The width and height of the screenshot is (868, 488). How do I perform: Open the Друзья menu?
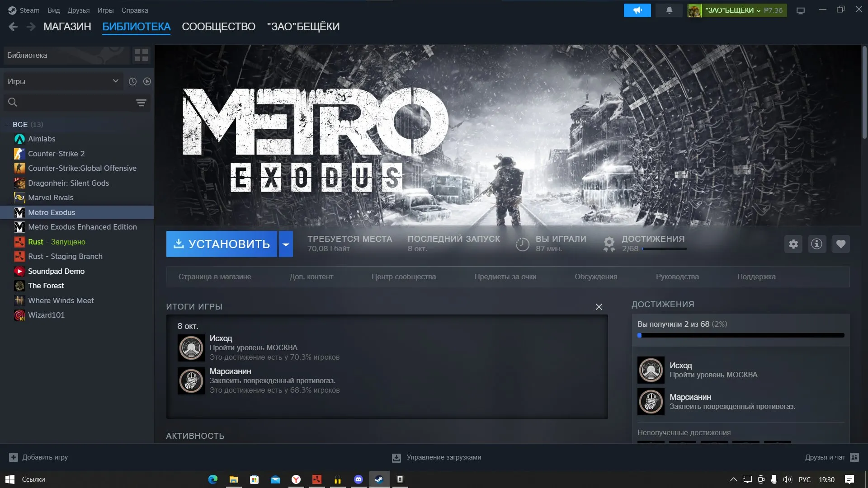click(79, 10)
